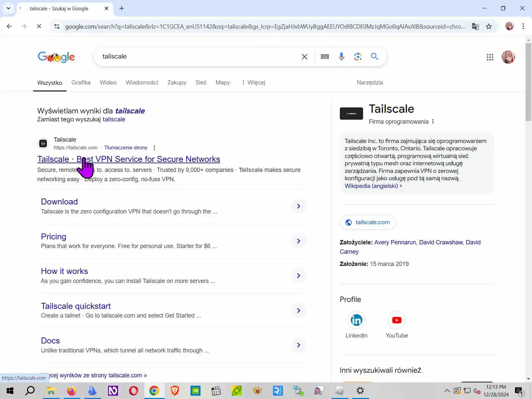Open Windows taskbar search

[x=30, y=391]
